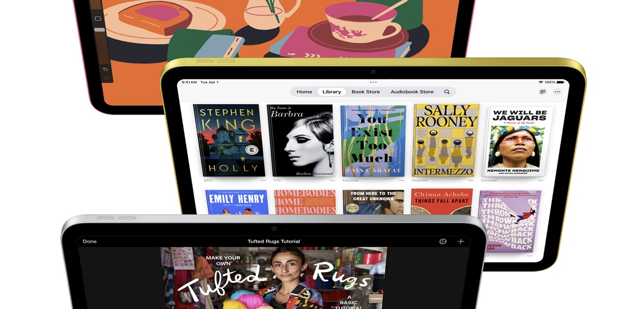Open From Here to the Great Unknown book
This screenshot has height=309, width=644.
pos(374,202)
